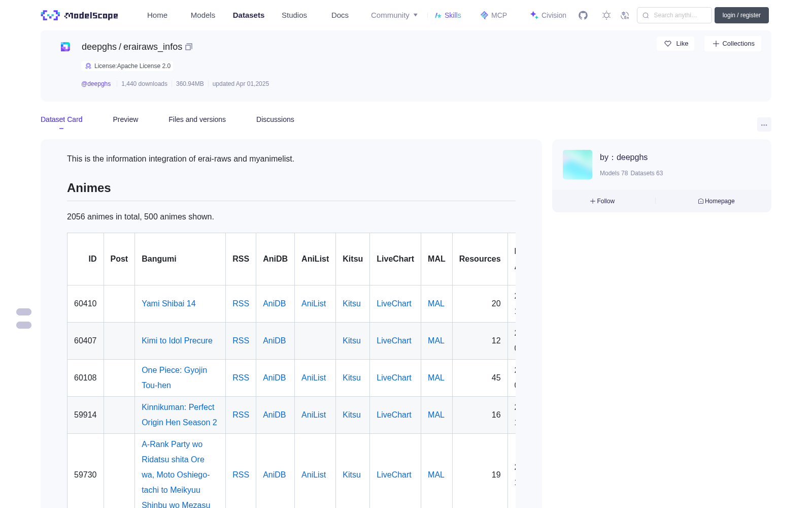Open RSS link in row 60108

(241, 377)
